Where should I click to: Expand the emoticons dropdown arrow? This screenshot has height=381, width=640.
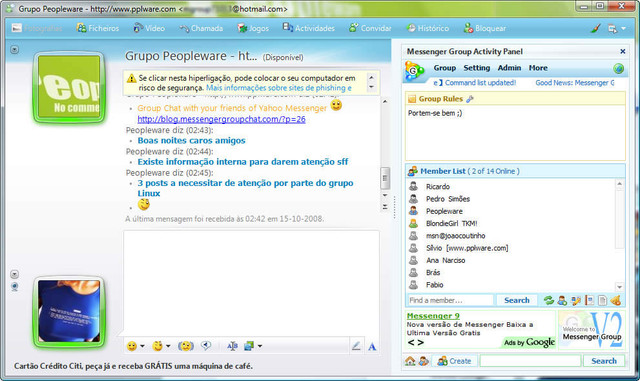[142, 346]
